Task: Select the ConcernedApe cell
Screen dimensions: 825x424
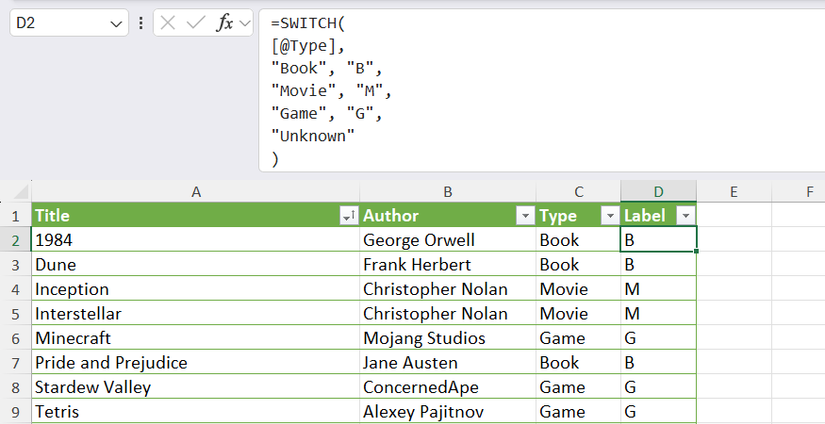Action: pyautogui.click(x=448, y=387)
